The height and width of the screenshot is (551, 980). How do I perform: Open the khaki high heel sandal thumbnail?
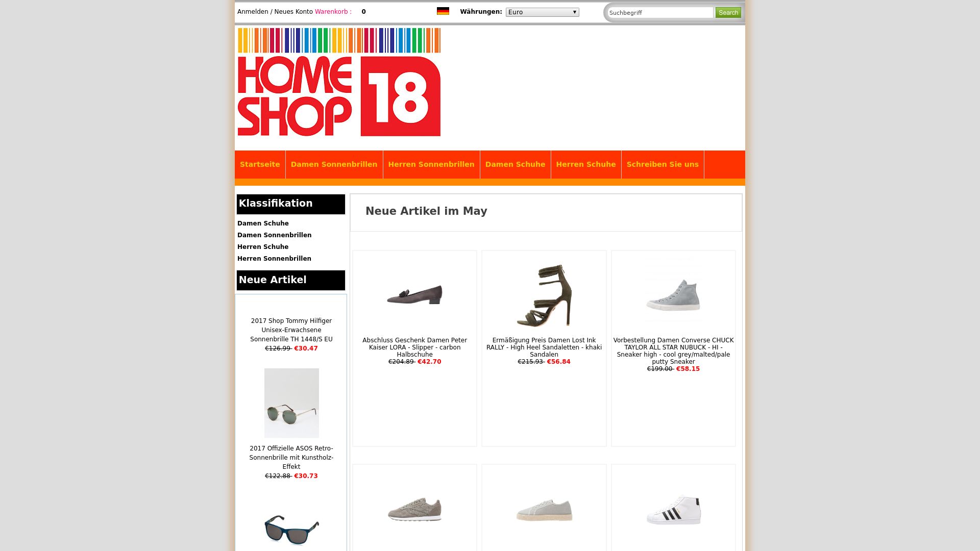(x=544, y=295)
